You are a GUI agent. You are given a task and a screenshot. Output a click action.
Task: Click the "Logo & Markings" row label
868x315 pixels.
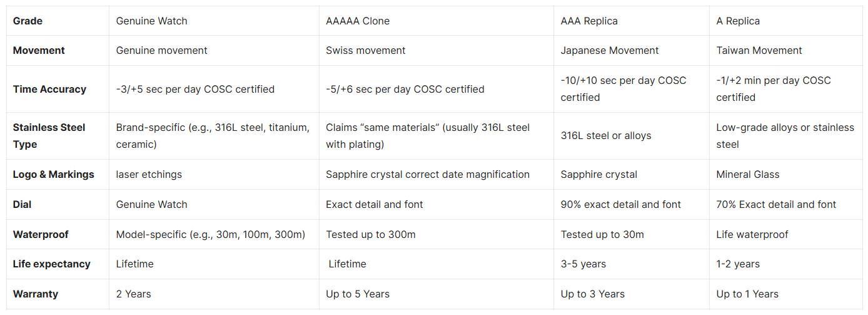(x=53, y=174)
